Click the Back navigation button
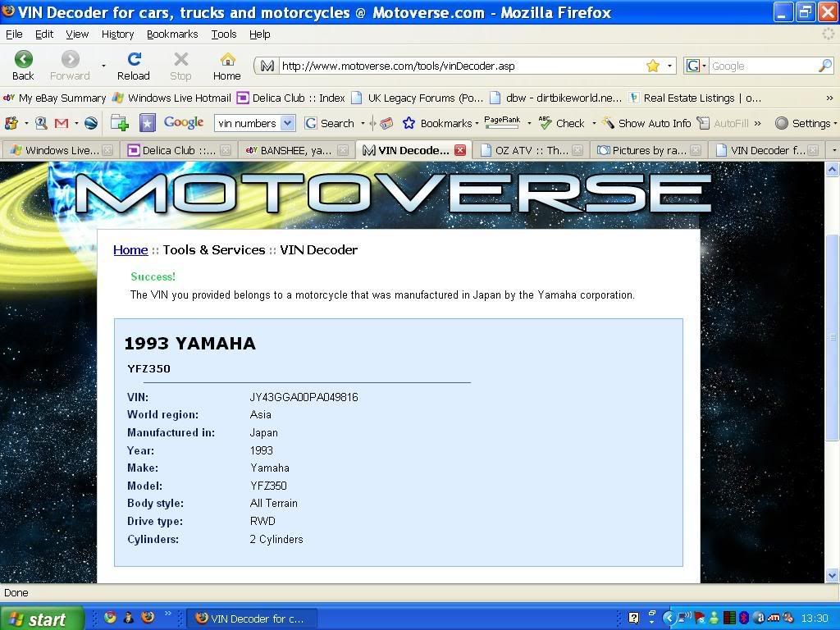Viewport: 840px width, 630px height. [x=23, y=65]
